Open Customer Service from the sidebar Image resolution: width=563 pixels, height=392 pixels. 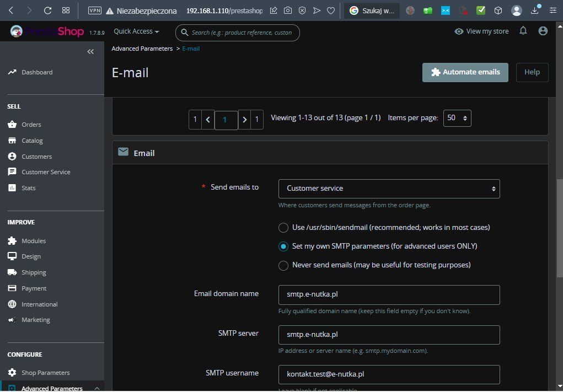pyautogui.click(x=45, y=171)
